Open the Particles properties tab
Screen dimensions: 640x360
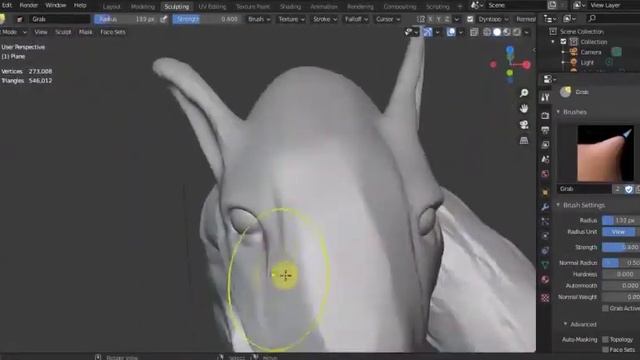(545, 221)
